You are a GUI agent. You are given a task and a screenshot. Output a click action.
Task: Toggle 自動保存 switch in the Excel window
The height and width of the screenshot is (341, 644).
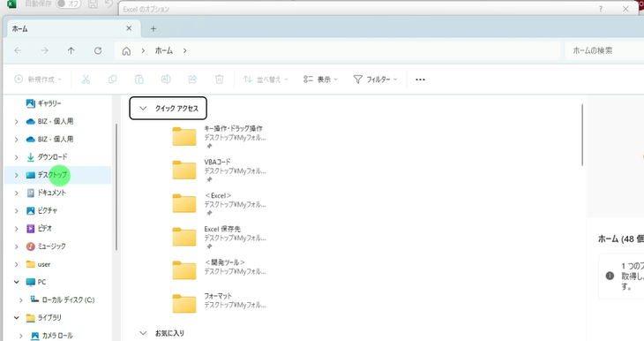[x=68, y=4]
